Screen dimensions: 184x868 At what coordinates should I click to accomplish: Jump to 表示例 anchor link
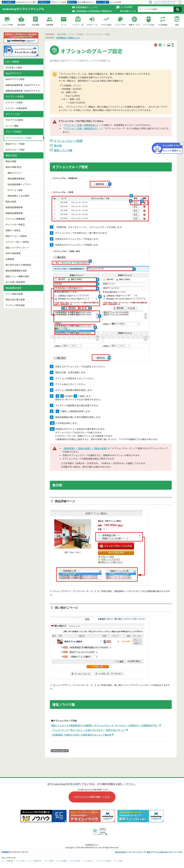[x=58, y=146]
